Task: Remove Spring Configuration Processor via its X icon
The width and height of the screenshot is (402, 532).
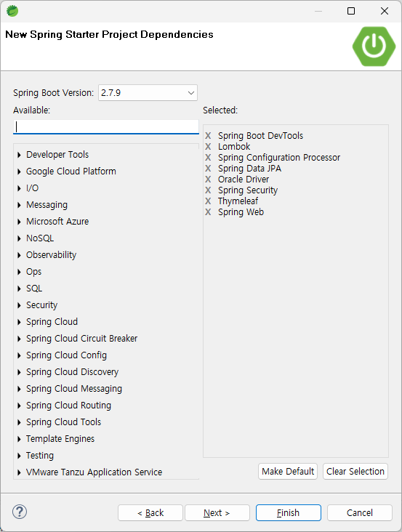Action: tap(208, 158)
